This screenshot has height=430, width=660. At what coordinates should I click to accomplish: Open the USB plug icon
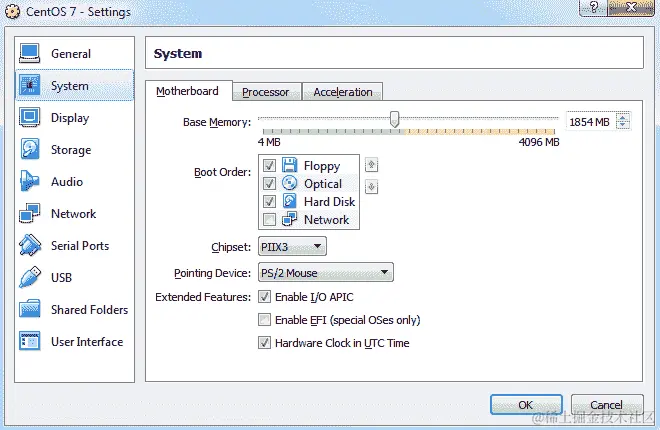click(29, 277)
